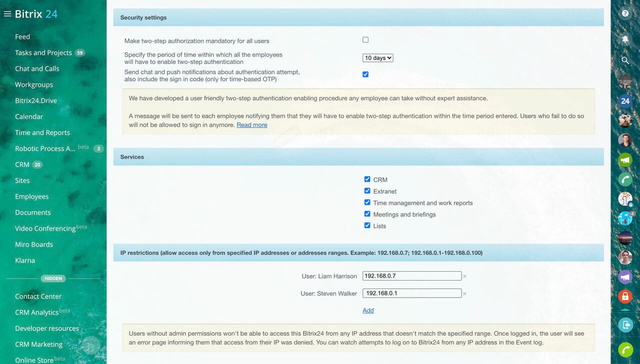Expand the HIDDEN section in left menu
This screenshot has height=364, width=640.
(x=53, y=279)
